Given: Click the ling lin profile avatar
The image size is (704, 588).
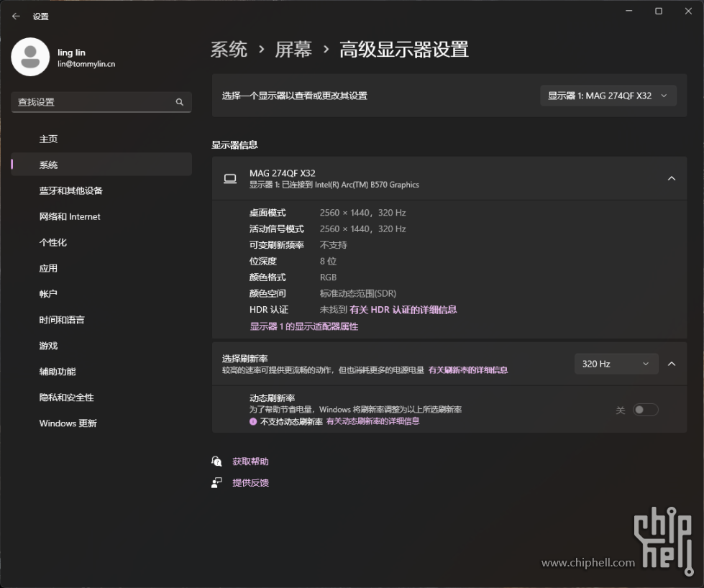Looking at the screenshot, I should (30, 57).
